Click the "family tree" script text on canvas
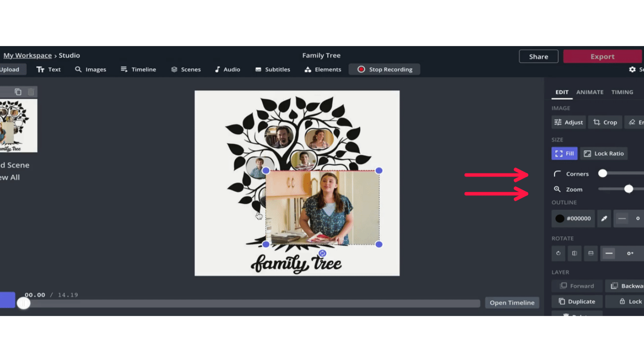The width and height of the screenshot is (644, 362). click(296, 264)
